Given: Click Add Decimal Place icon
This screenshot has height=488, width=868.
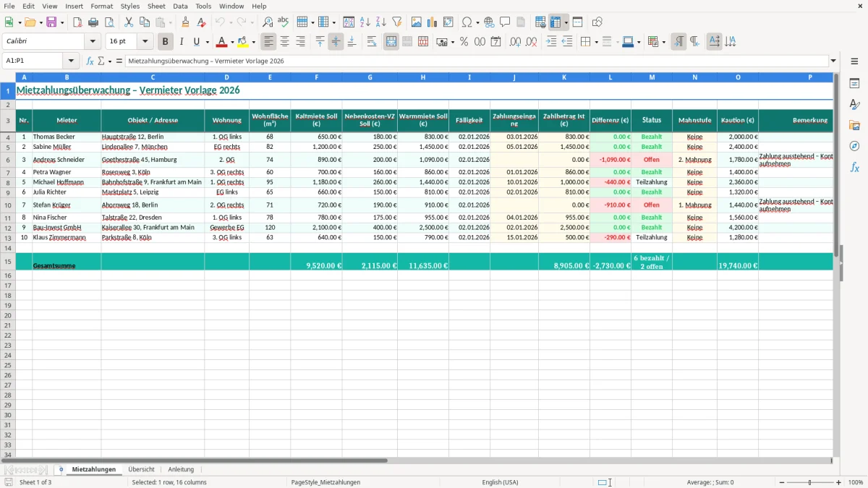Looking at the screenshot, I should (x=515, y=42).
